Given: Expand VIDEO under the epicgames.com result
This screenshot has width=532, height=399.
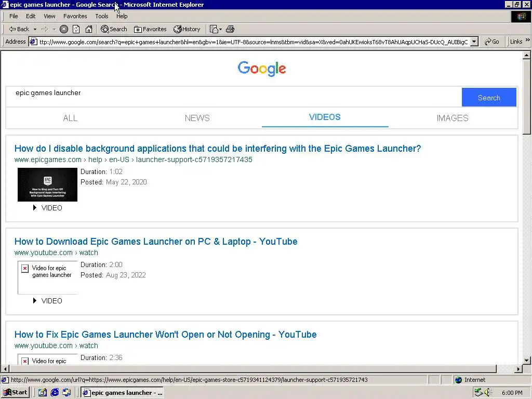Looking at the screenshot, I should 47,208.
